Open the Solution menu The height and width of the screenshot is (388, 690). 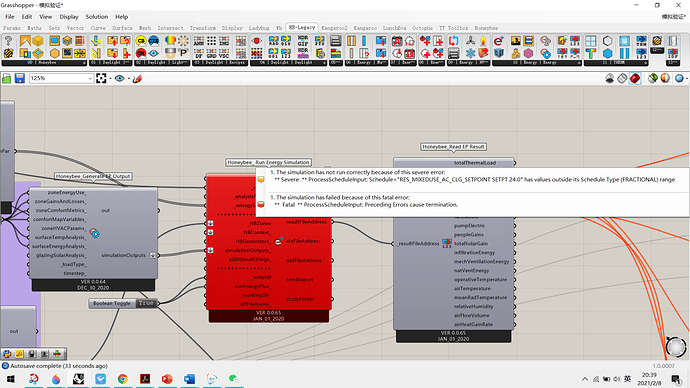point(97,17)
